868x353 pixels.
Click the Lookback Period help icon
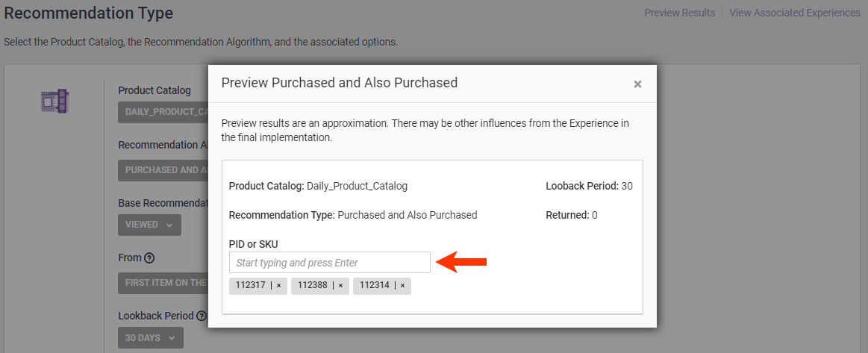coord(201,316)
